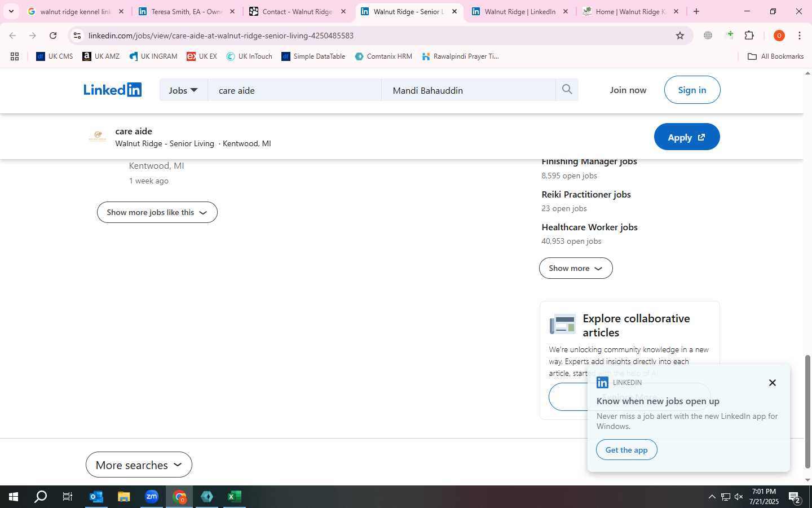Click the orange profile avatar icon
The image size is (812, 508).
click(x=779, y=36)
